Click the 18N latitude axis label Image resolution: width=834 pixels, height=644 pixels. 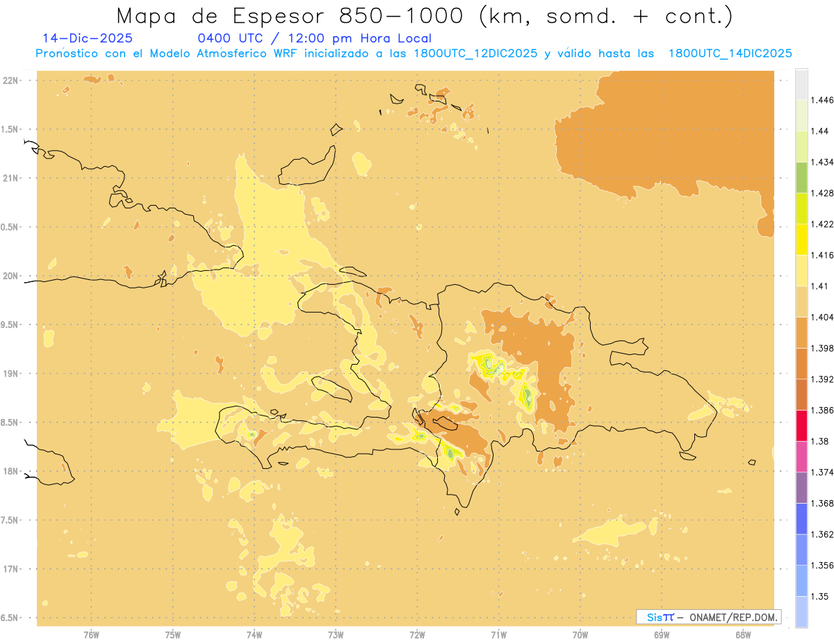(10, 471)
